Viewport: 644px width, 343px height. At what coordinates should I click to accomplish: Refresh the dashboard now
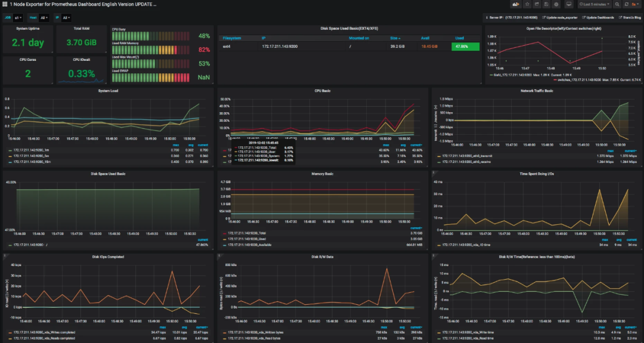626,4
